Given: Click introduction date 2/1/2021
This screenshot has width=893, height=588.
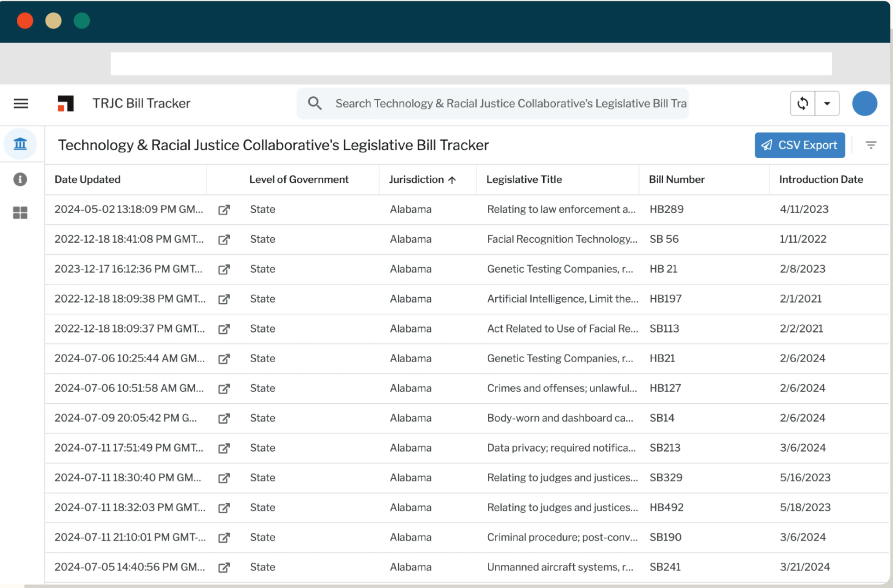Looking at the screenshot, I should [801, 299].
